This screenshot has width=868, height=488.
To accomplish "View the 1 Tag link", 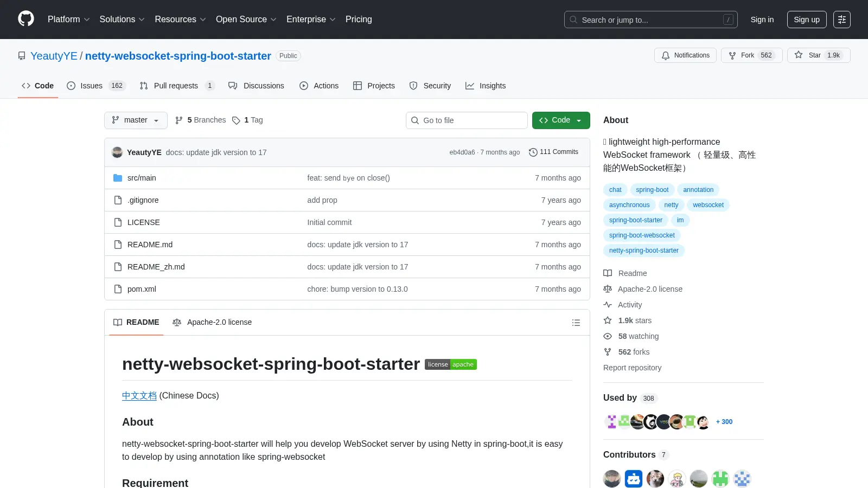I will (x=247, y=120).
